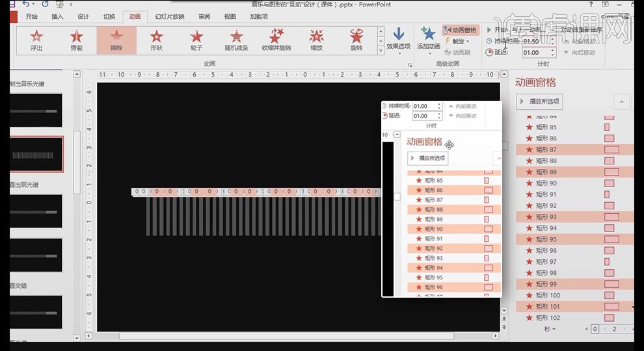The image size is (644, 351).
Task: Toggle the 动画窗格 animation pane button
Action: coord(460,30)
